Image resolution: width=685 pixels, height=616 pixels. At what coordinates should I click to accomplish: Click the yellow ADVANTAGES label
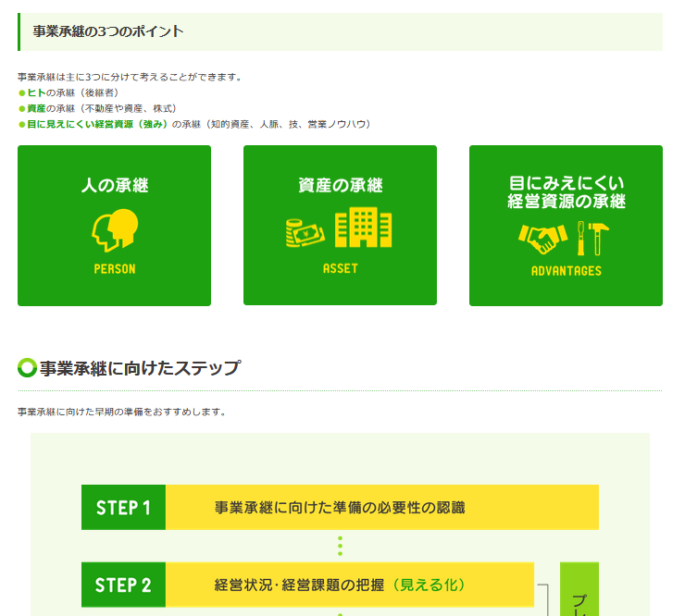[566, 271]
